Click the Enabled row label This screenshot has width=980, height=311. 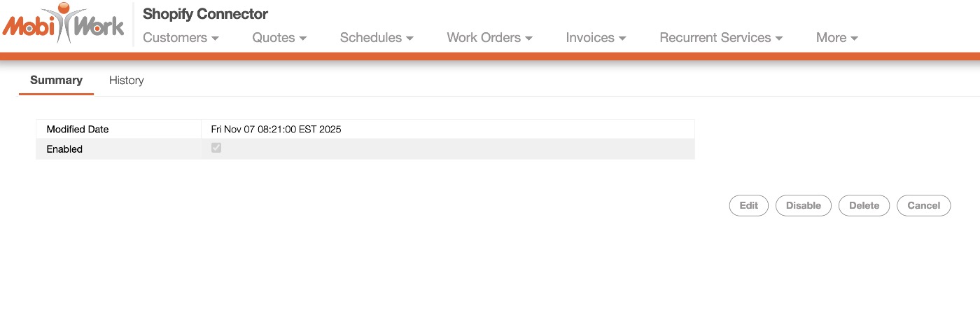click(x=64, y=149)
